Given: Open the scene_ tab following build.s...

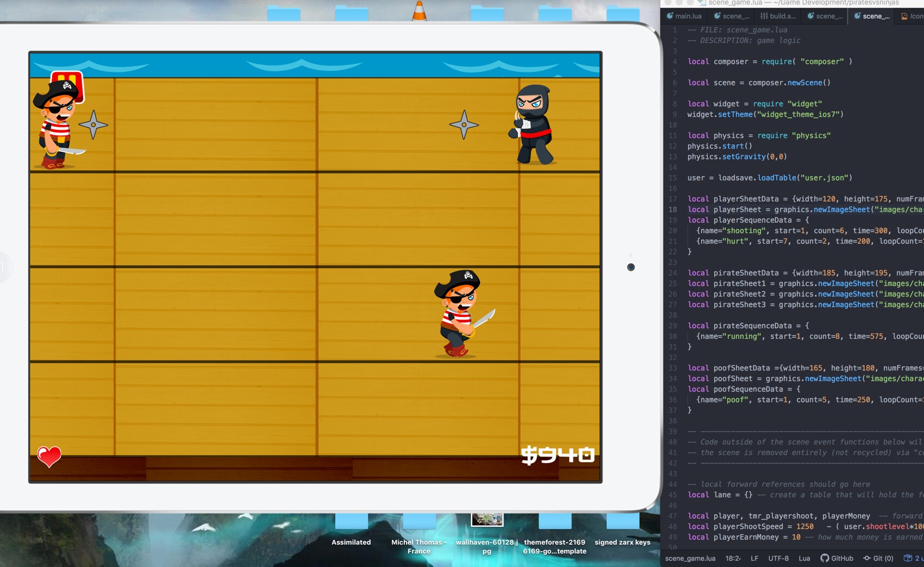Looking at the screenshot, I should (824, 16).
